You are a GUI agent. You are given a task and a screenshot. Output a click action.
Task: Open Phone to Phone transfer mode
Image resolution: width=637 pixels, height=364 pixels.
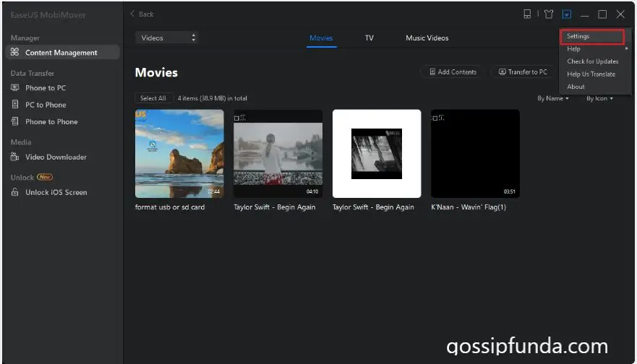51,122
